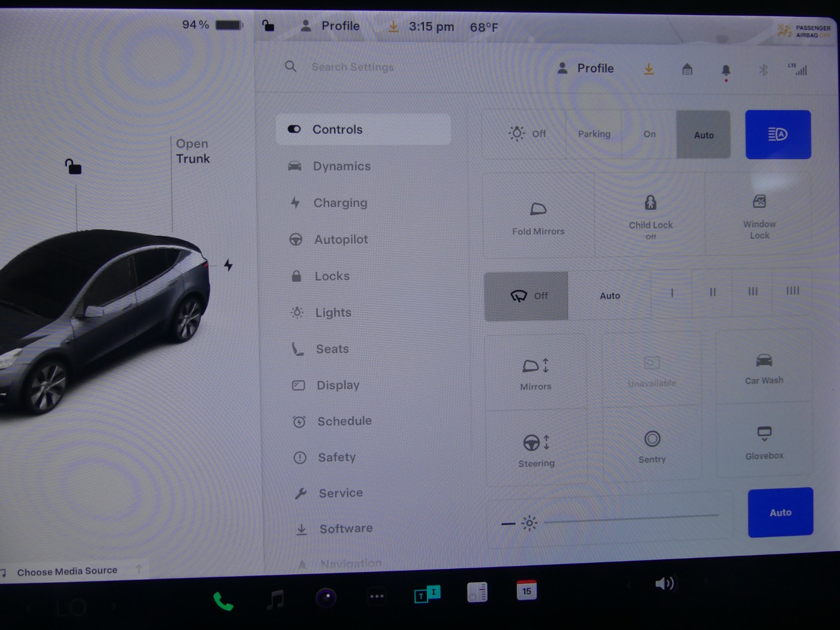Set headlights to Parking mode
This screenshot has height=630, width=840.
[x=594, y=134]
